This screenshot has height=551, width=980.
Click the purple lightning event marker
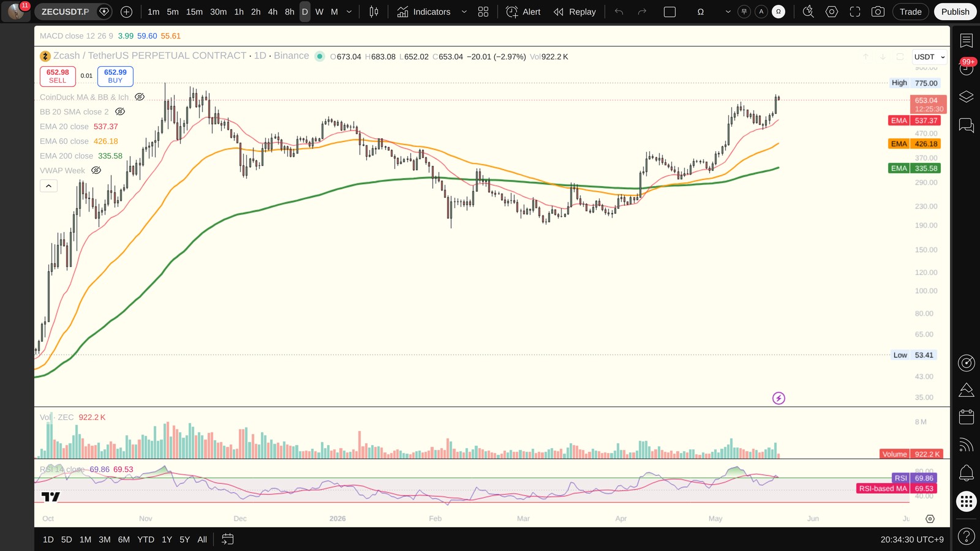pyautogui.click(x=778, y=399)
